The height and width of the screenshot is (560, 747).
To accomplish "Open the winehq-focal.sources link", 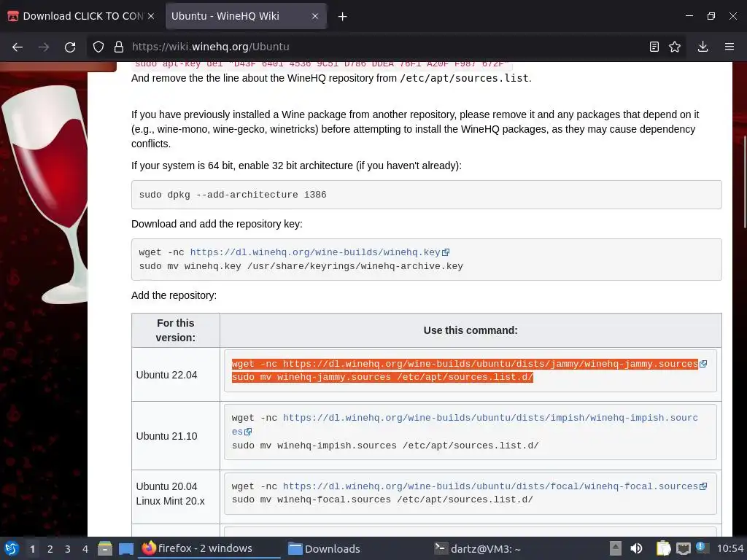I will (x=490, y=486).
